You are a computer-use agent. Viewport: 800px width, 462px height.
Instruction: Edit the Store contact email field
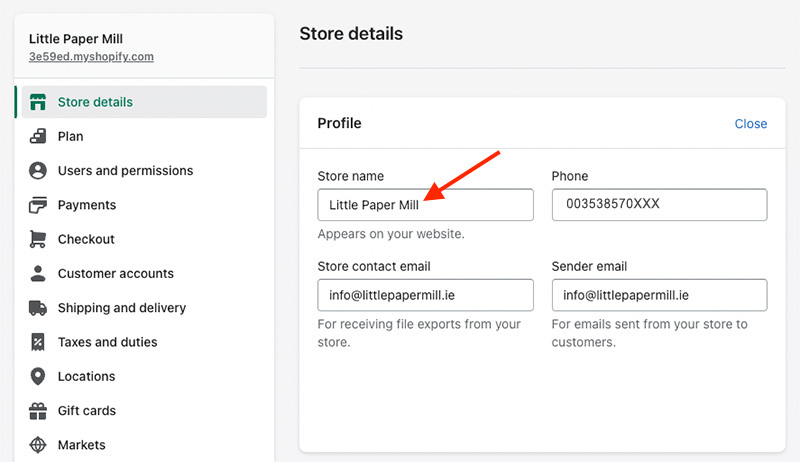[x=426, y=295]
